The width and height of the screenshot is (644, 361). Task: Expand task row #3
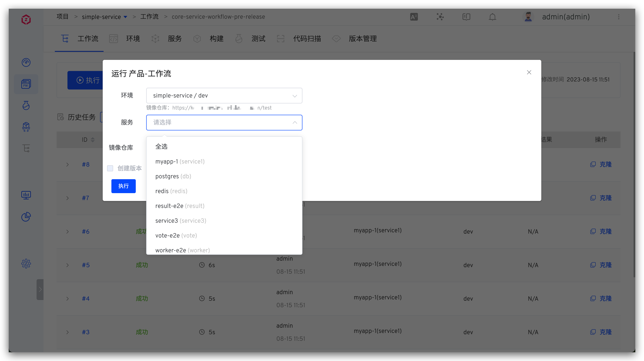pos(67,332)
